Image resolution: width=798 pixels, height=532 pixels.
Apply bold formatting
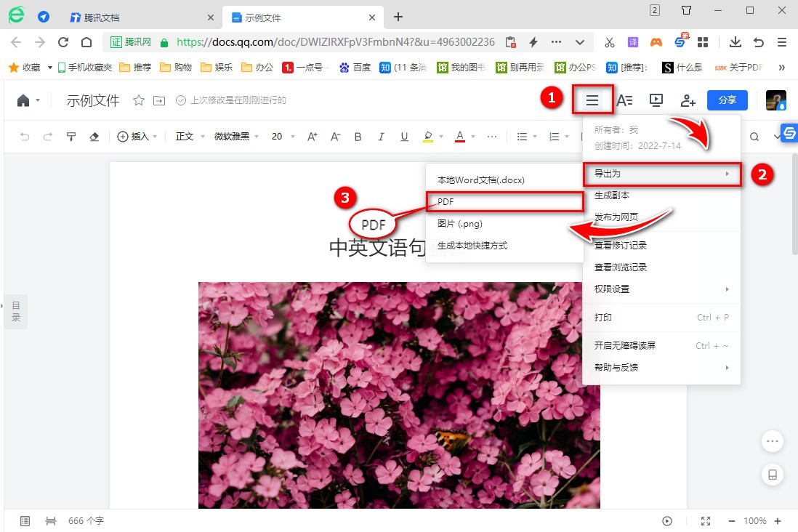coord(358,136)
